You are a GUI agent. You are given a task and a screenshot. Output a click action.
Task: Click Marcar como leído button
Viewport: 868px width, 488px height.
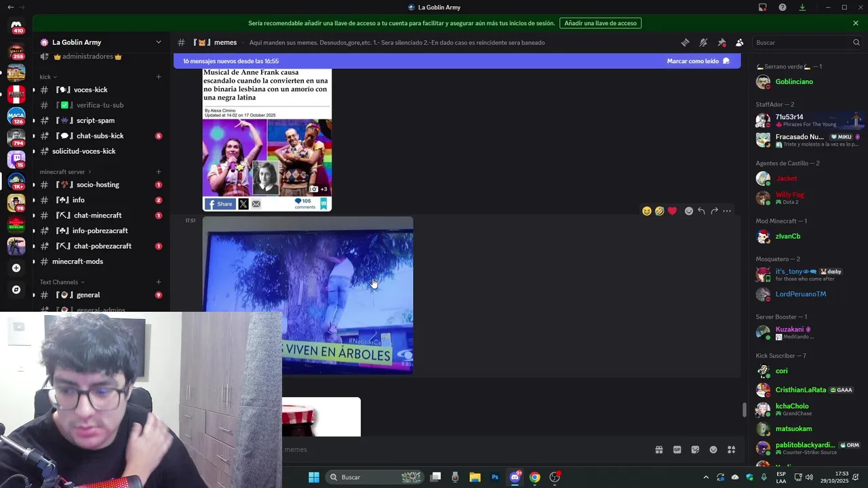[x=698, y=61]
